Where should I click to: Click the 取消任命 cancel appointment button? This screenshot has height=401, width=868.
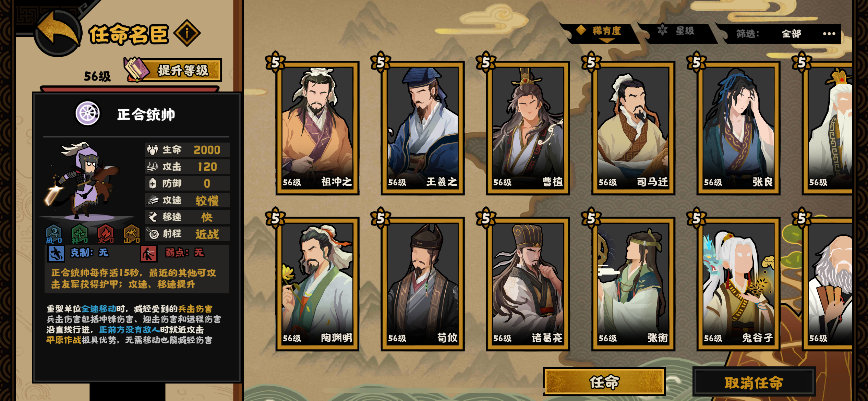[754, 382]
